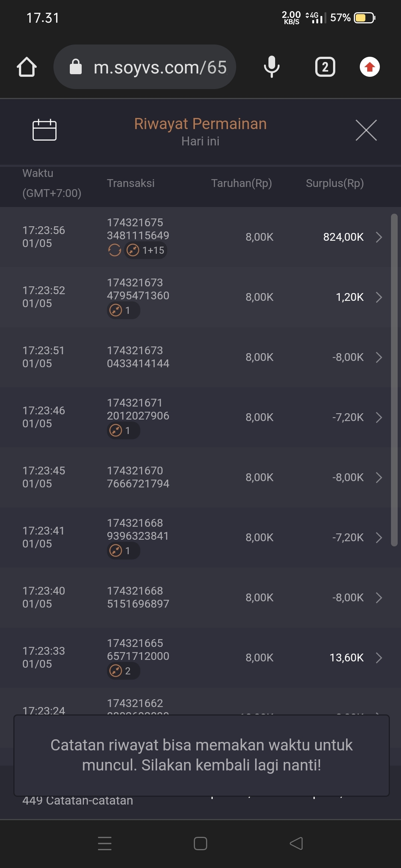Open the calendar date filter icon
401x868 pixels.
tap(45, 130)
